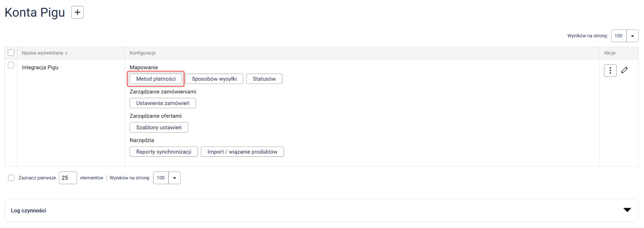Click the Integracja Pigu account name

[40, 67]
